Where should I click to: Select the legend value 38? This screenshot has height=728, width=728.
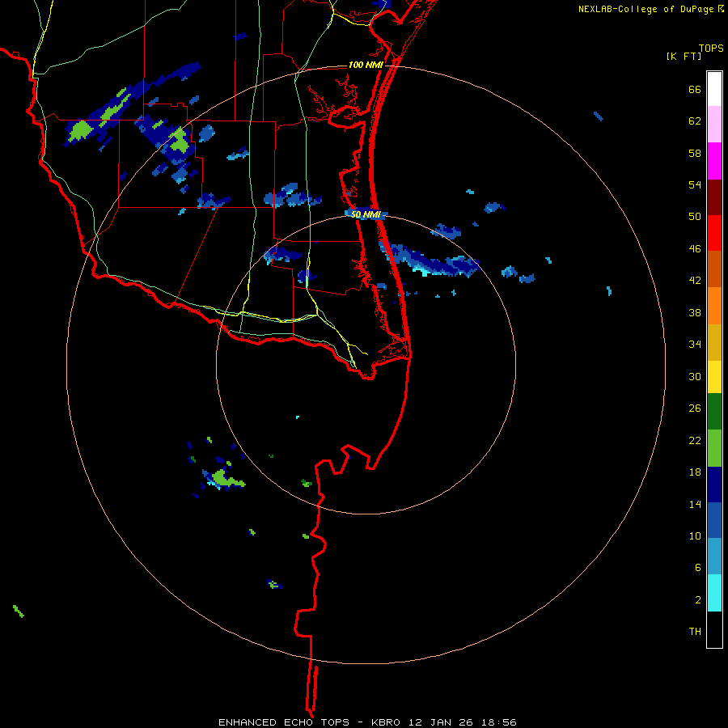click(695, 313)
